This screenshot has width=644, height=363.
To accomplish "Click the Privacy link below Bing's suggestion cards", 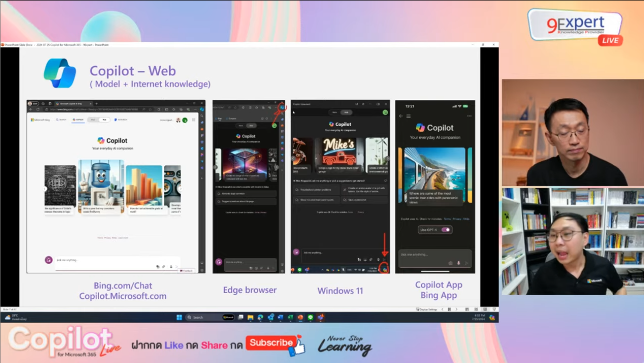I will click(106, 237).
